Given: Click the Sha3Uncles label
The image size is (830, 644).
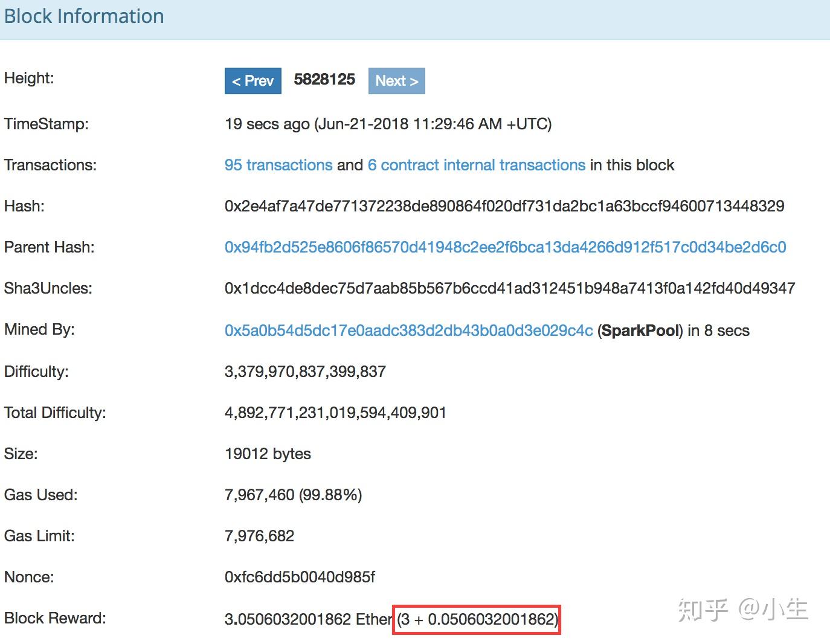Looking at the screenshot, I should point(48,288).
